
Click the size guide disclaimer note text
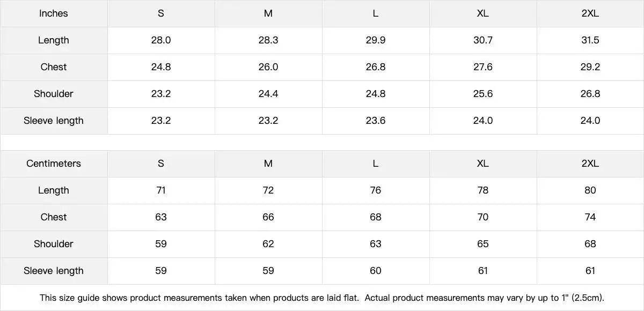pos(322,298)
